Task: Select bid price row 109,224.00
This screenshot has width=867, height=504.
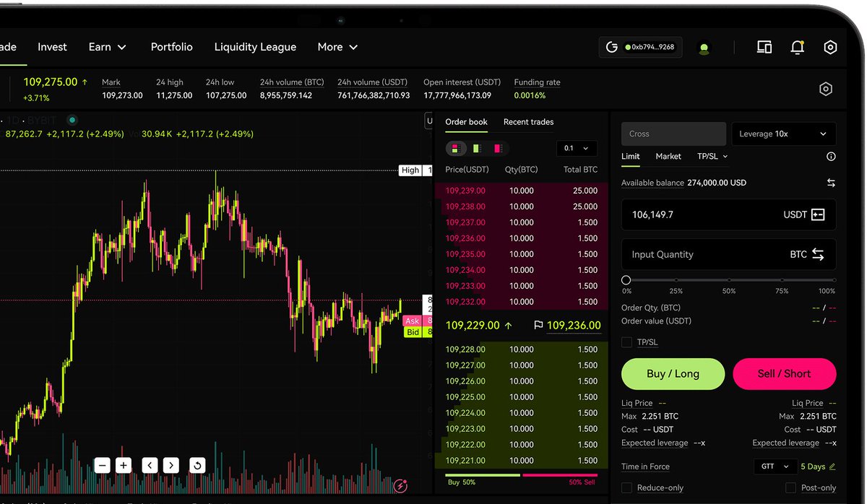Action: 521,413
